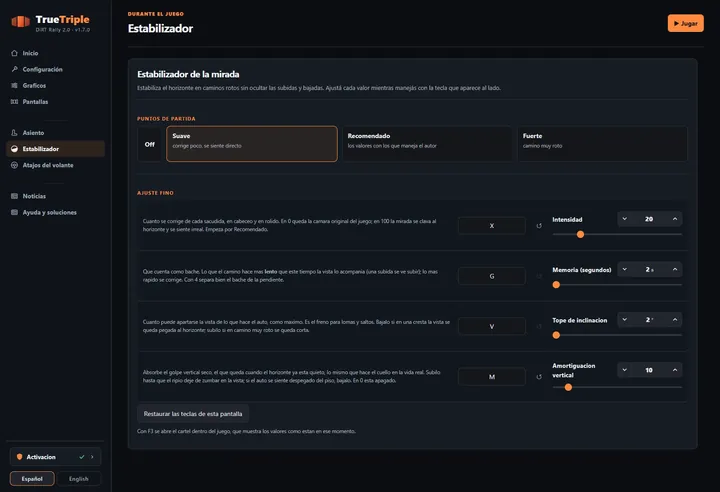
Task: Open Inicio home icon in sidebar
Action: pyautogui.click(x=14, y=53)
